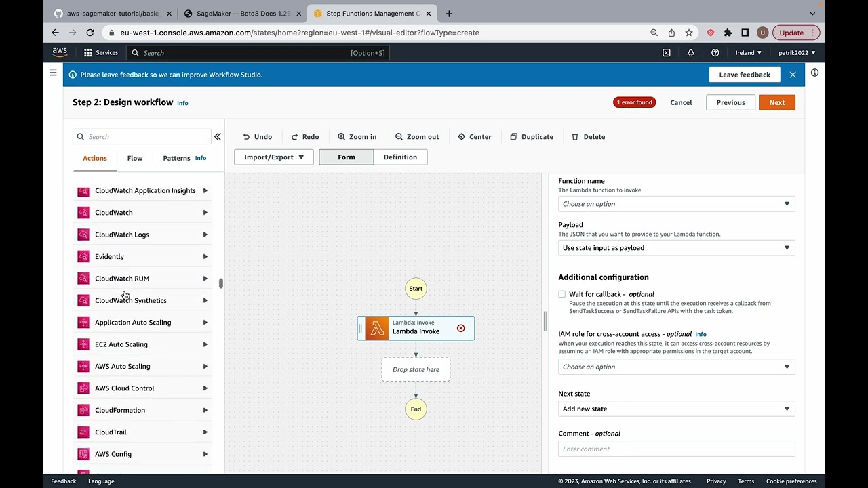
Task: Click Zoom in on the canvas toolbar
Action: click(357, 137)
